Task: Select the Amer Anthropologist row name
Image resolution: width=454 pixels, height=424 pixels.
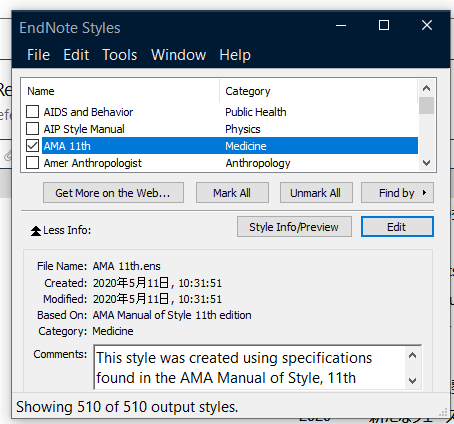Action: [93, 163]
